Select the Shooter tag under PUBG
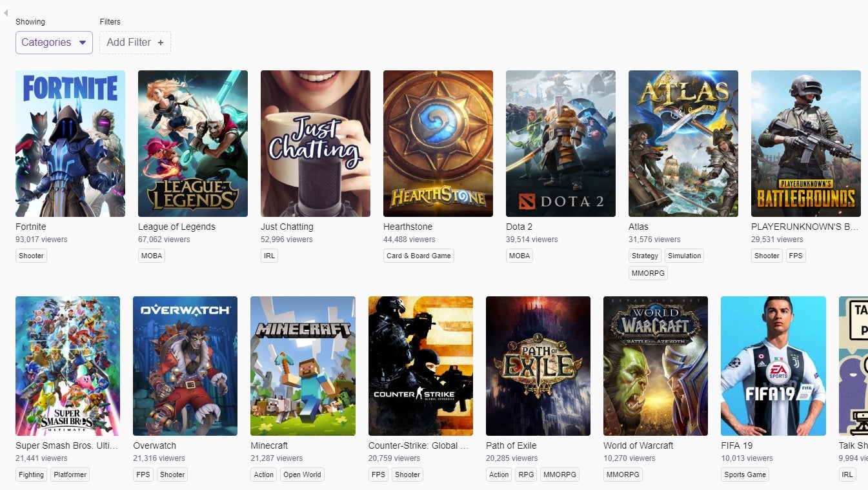The width and height of the screenshot is (868, 490). click(767, 256)
